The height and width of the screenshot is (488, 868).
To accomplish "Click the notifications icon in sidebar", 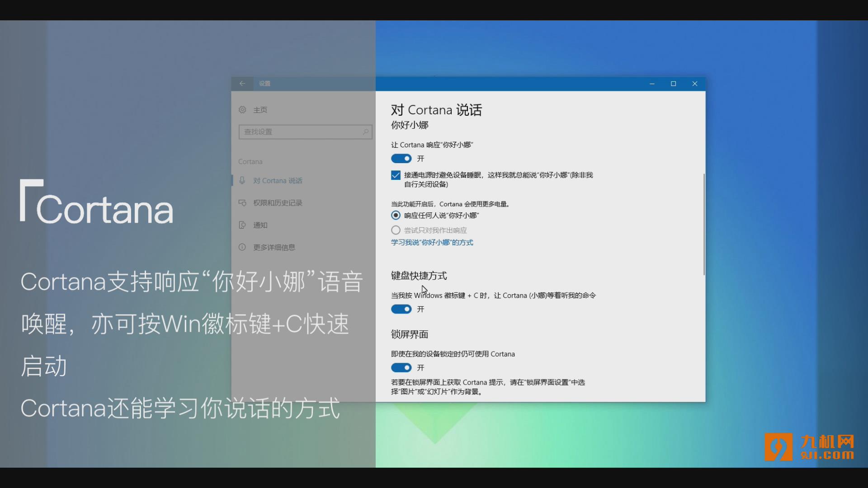I will 242,225.
